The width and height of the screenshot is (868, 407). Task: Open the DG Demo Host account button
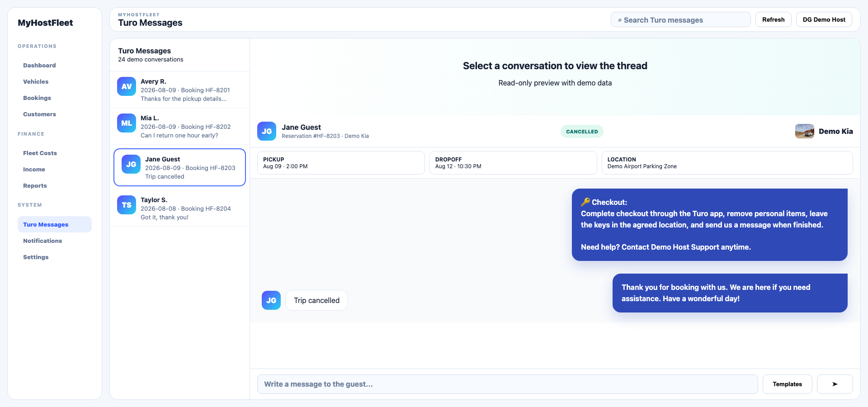coord(824,19)
